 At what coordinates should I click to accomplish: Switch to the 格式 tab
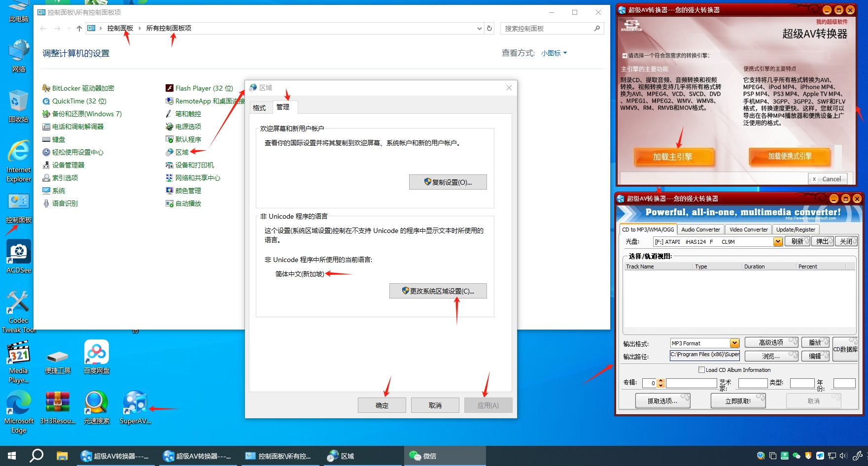coord(259,108)
